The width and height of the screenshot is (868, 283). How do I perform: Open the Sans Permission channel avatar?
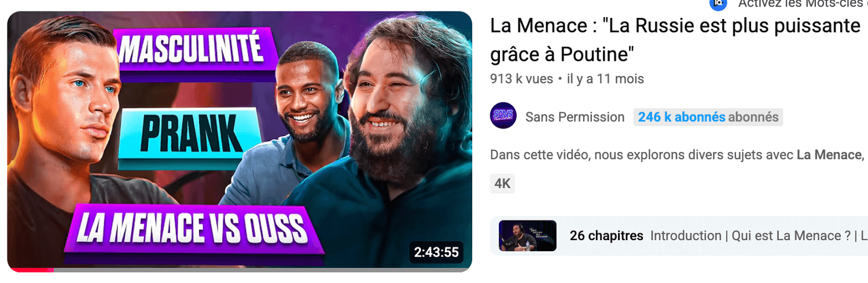[x=503, y=116]
